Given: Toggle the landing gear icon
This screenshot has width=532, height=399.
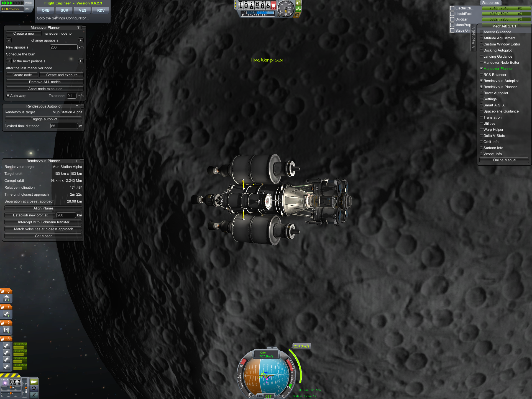Looking at the screenshot, I should point(298,9).
